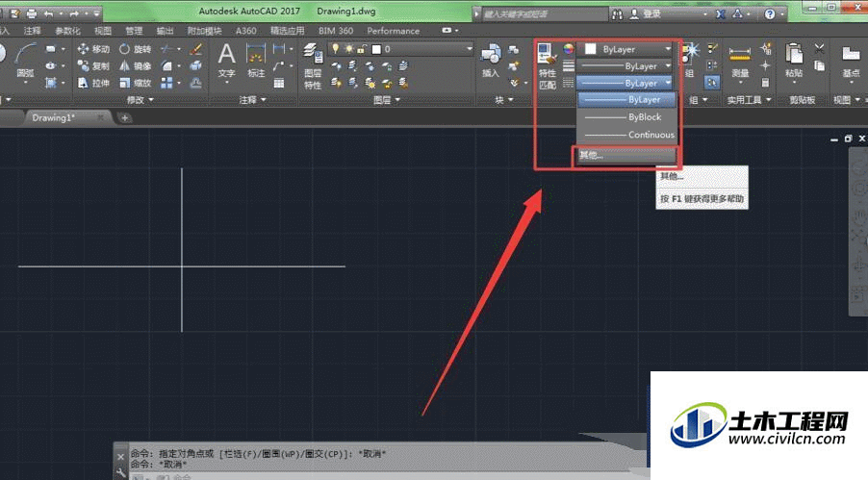Select the Arc (圆弧) tool

click(x=25, y=61)
